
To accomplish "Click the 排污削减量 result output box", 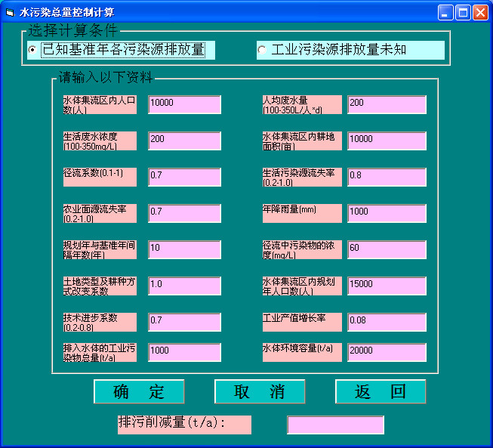I will coord(335,425).
